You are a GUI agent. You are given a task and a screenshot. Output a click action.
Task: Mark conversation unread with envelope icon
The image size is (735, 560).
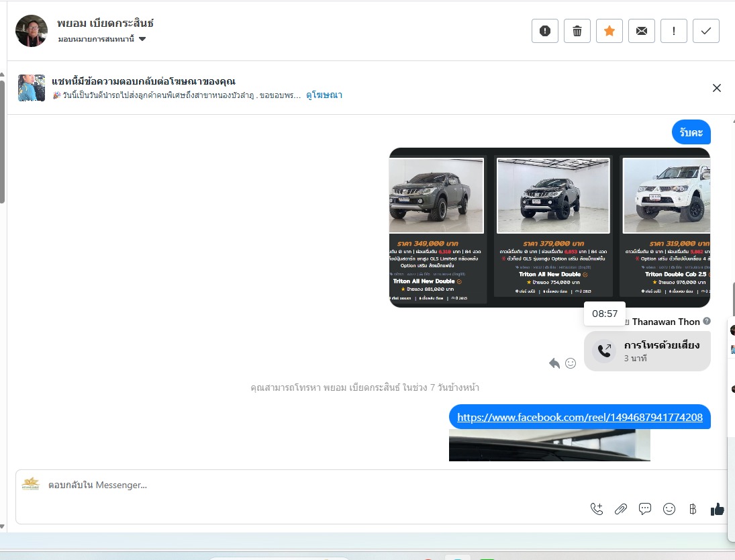(x=641, y=31)
